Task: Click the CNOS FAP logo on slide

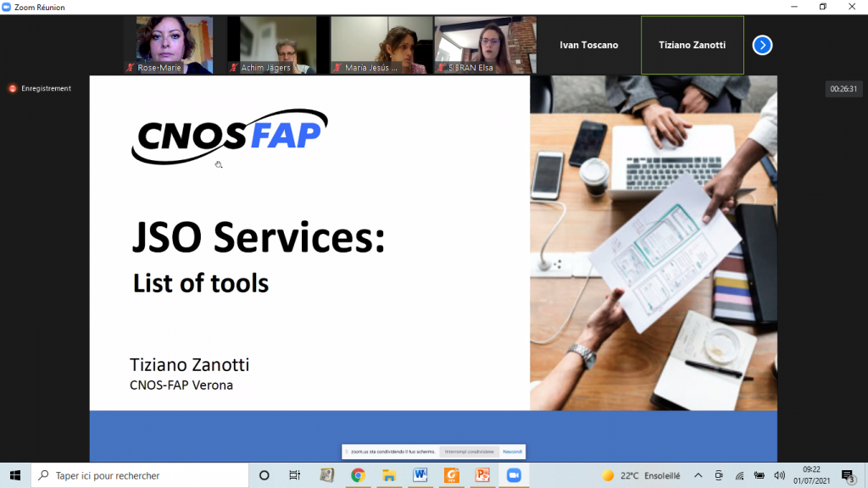Action: click(229, 136)
